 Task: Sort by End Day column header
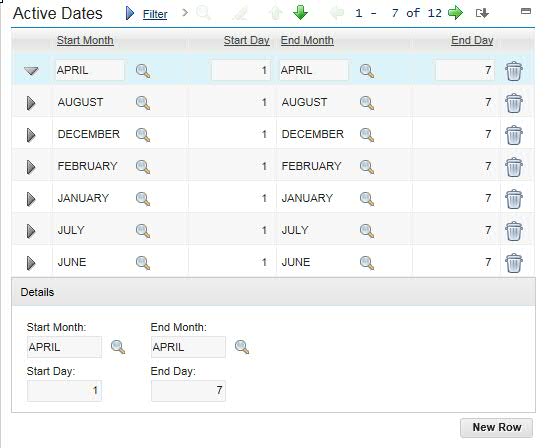[x=472, y=40]
